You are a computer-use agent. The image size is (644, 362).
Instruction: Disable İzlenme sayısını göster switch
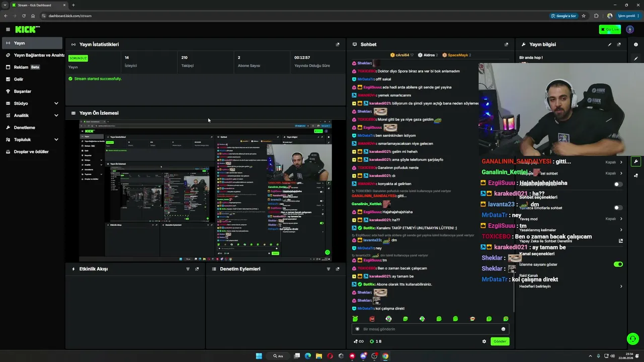(x=618, y=264)
